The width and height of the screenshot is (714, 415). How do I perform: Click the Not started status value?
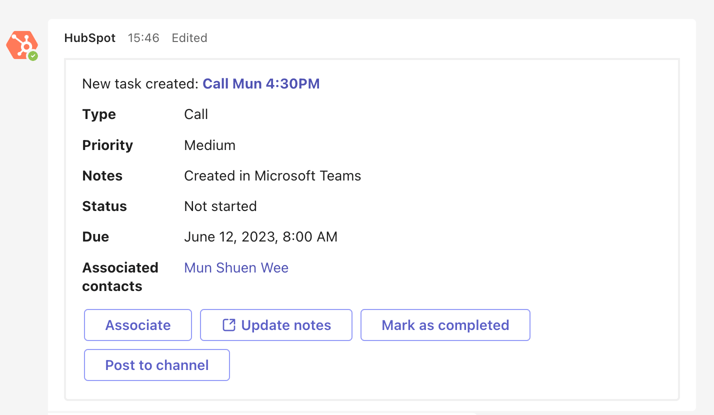tap(220, 206)
